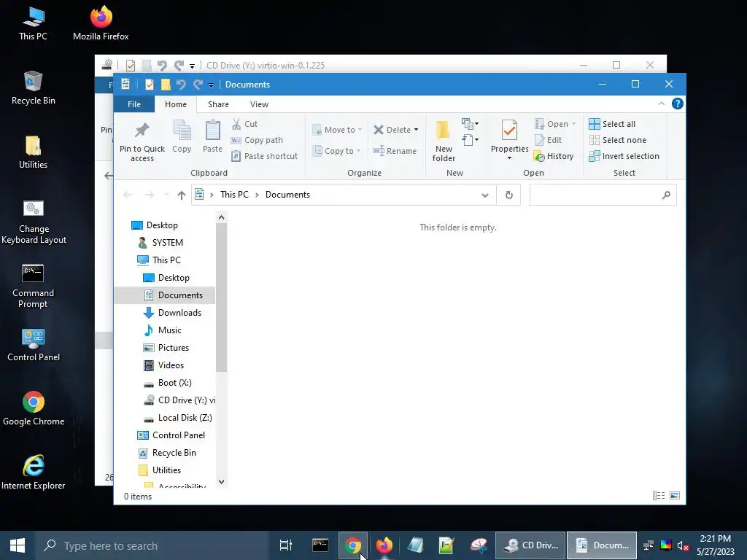
Task: Click the Refresh button
Action: pyautogui.click(x=508, y=195)
